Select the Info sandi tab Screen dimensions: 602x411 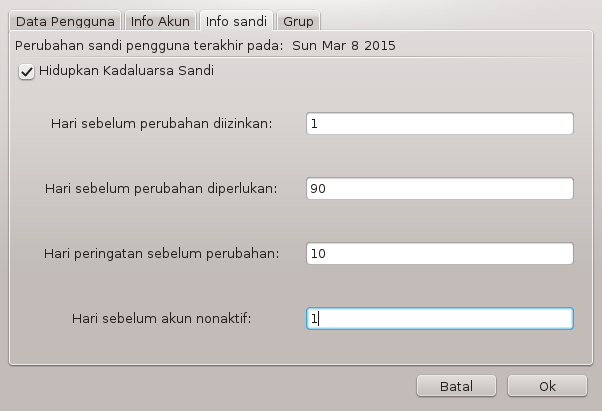(236, 21)
